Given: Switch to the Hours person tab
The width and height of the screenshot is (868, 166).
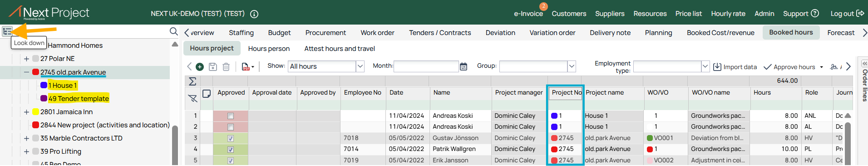Looking at the screenshot, I should 269,49.
